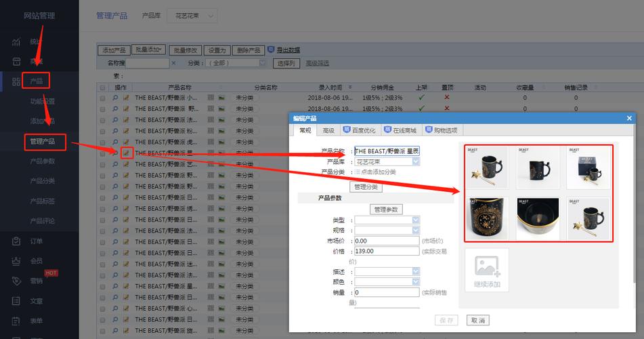Screen dimensions: 644x339
Task: Click the 取消 button in the dialog
Action: (477, 320)
